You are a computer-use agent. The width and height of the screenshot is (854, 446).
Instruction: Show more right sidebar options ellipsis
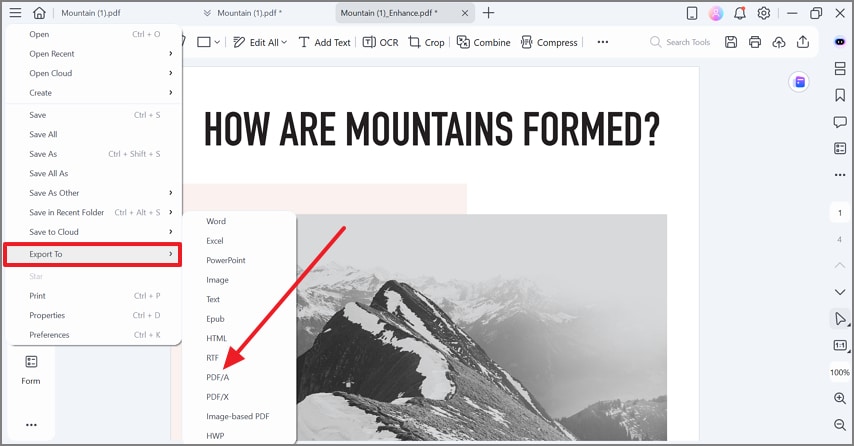[840, 175]
